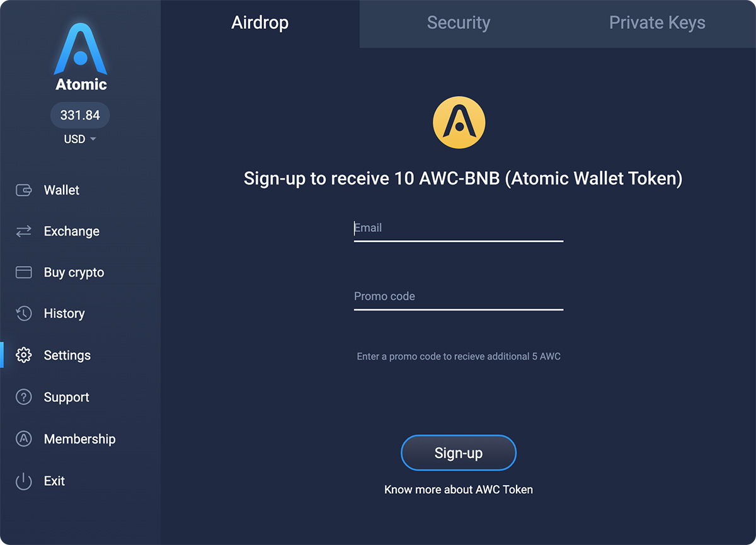756x545 pixels.
Task: Click the Buy crypto card icon
Action: pyautogui.click(x=23, y=272)
